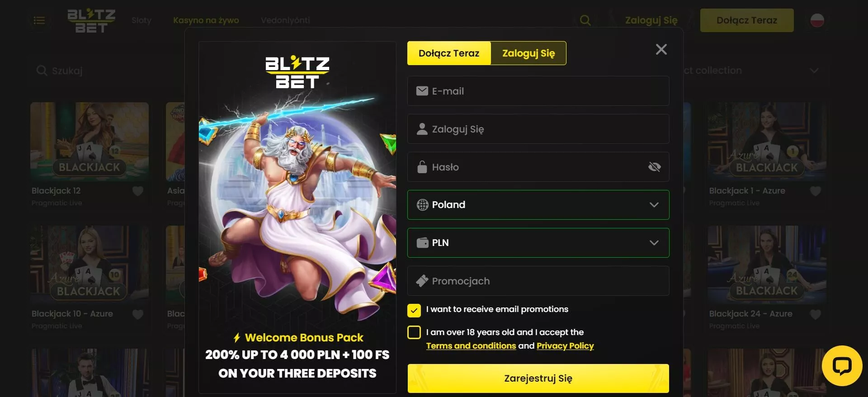
Task: Close the registration dialog
Action: pos(661,49)
